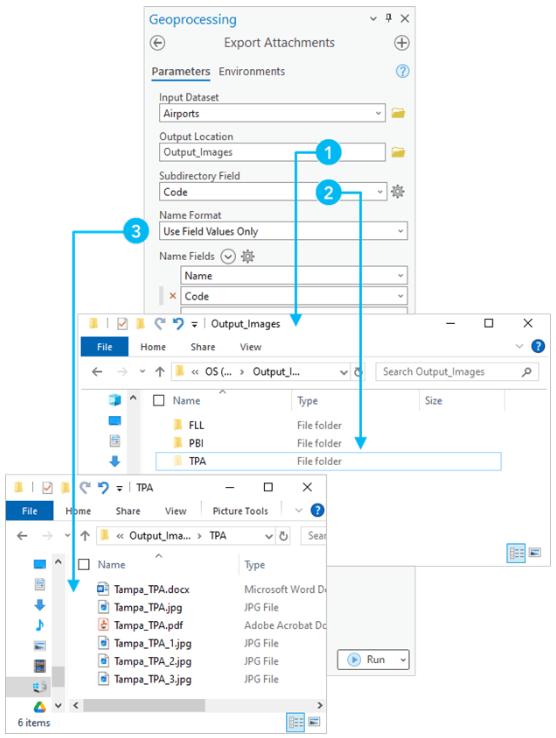Screen dimensions: 556x738
Task: Open the add tool plus icon
Action: [x=401, y=43]
